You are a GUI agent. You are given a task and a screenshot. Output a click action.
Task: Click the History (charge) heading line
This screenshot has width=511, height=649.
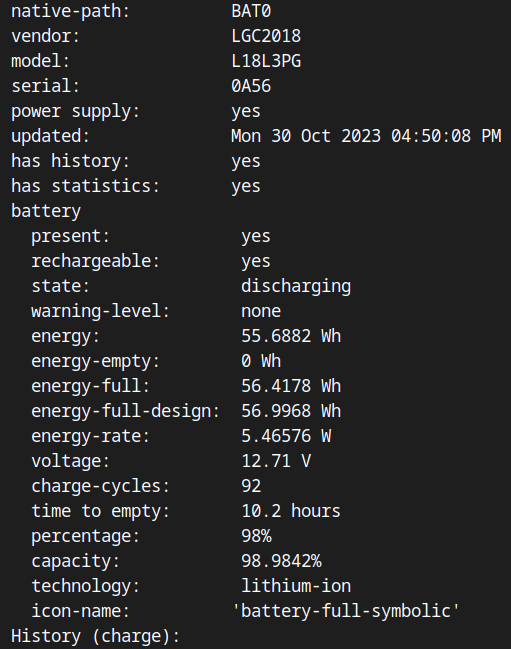point(96,636)
